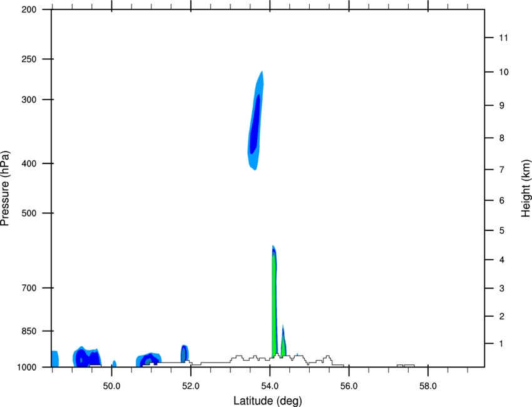The image size is (532, 407).
Task: Select pressure tick label 200
Action: click(x=29, y=9)
